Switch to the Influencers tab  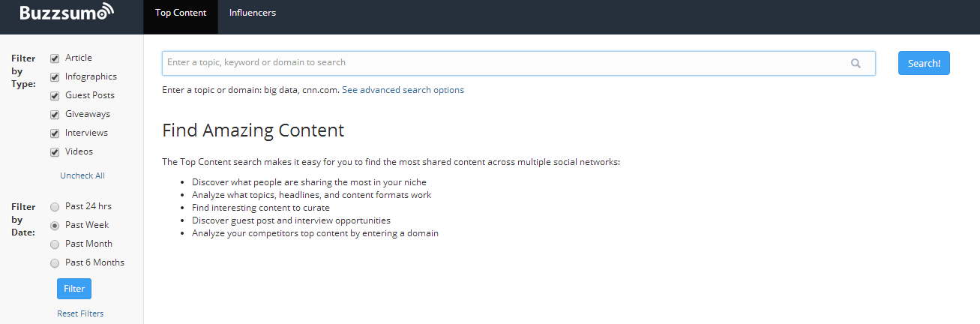tap(253, 13)
